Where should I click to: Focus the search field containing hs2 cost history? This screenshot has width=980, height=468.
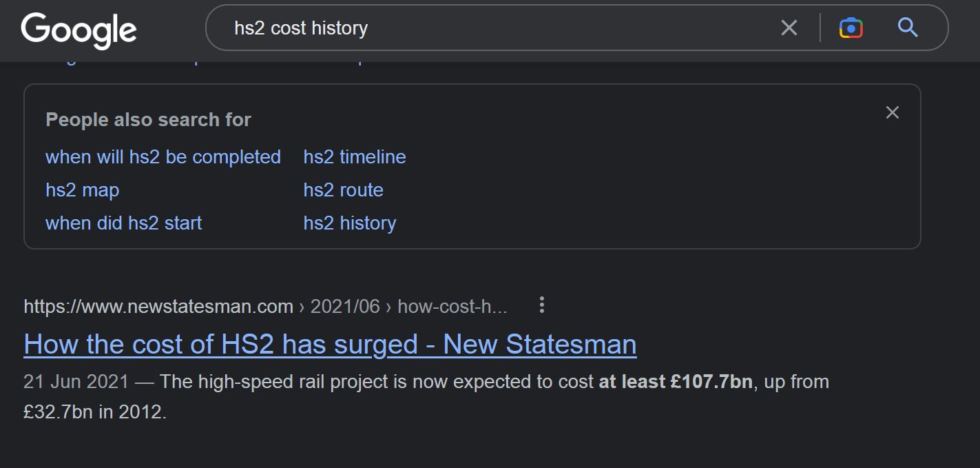click(482, 28)
